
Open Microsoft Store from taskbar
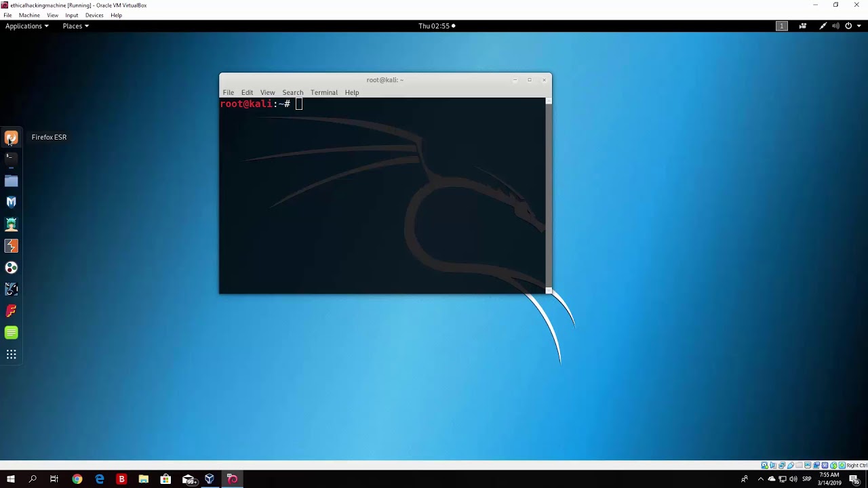165,479
